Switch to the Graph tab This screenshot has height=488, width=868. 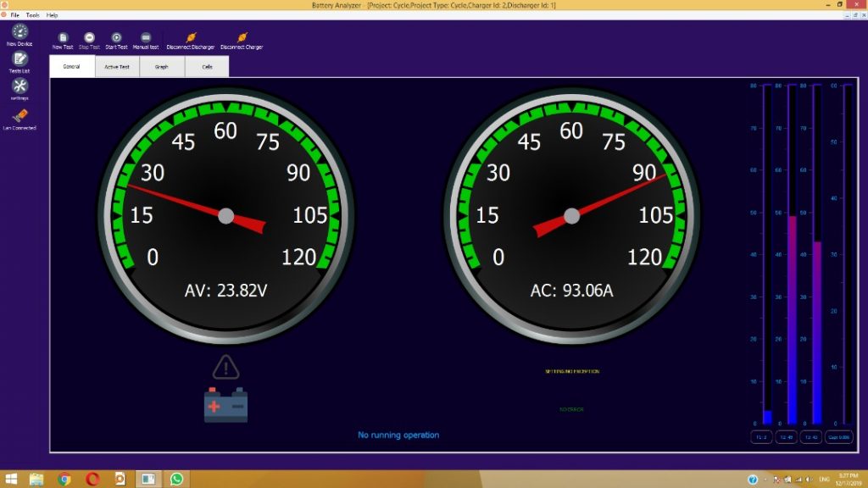[x=161, y=67]
